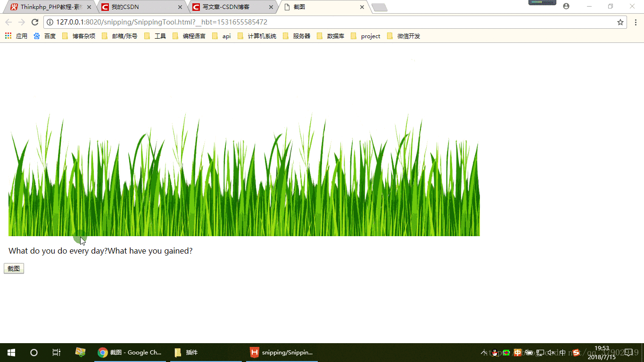644x362 pixels.
Task: Close the 写文章-CSDN博客 tab
Action: (x=271, y=7)
